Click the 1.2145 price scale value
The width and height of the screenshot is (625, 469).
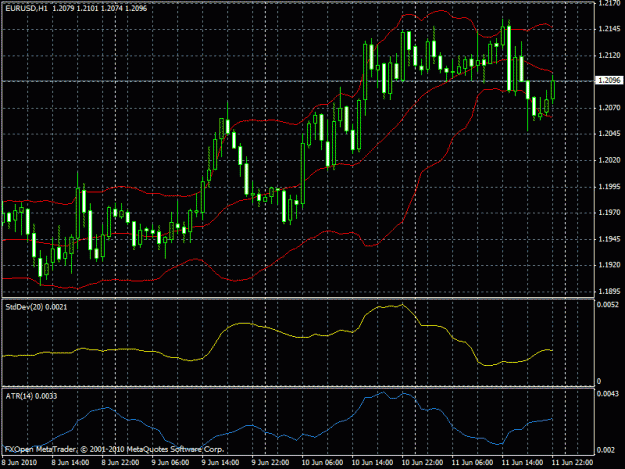(609, 29)
